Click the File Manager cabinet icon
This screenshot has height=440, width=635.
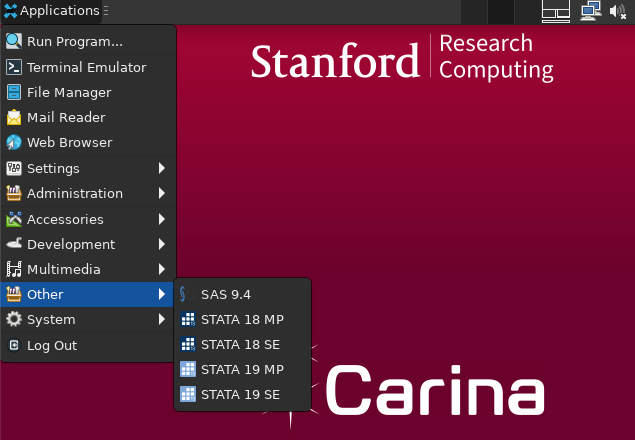14,92
